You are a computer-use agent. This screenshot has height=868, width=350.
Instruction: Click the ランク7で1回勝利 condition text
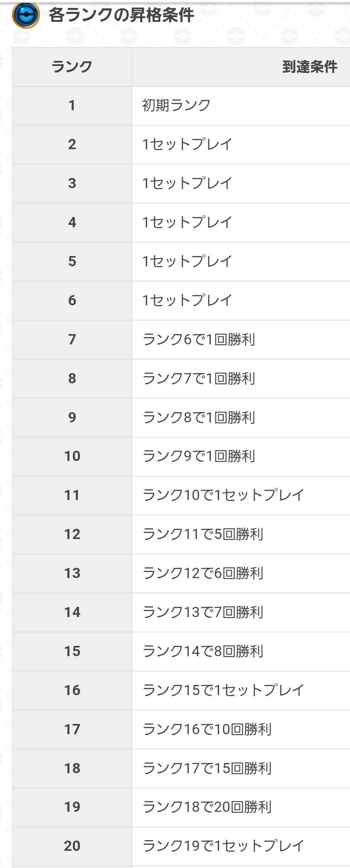click(199, 379)
